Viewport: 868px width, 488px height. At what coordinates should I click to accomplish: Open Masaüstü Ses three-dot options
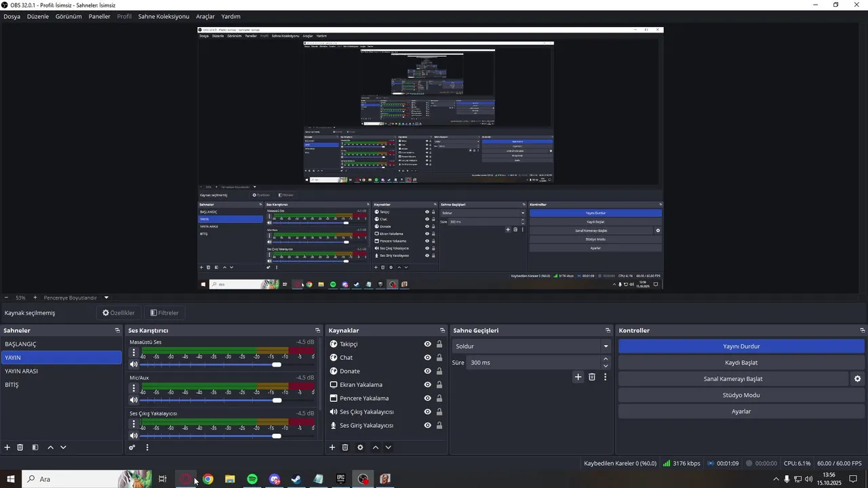(x=134, y=352)
